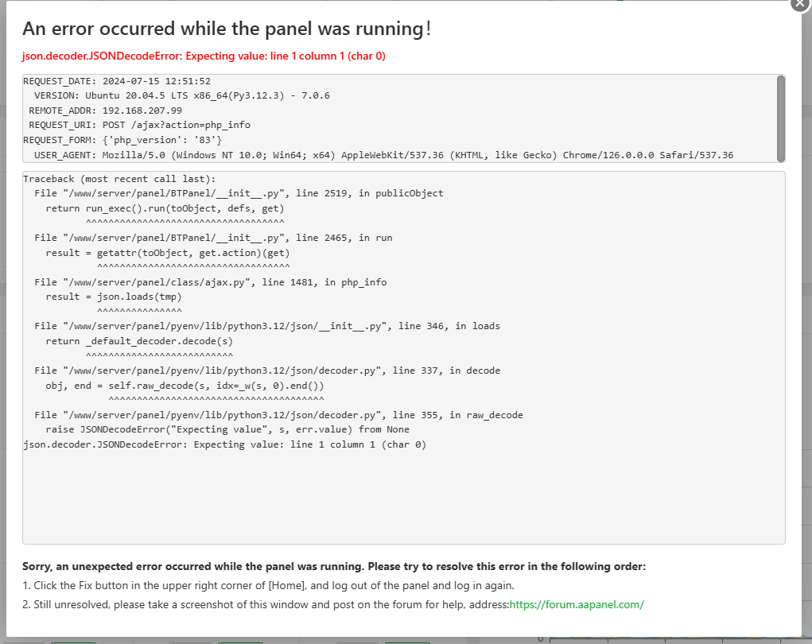Click the bold 'Sorry, an unexpected error' text
This screenshot has height=644, width=812.
(x=334, y=567)
